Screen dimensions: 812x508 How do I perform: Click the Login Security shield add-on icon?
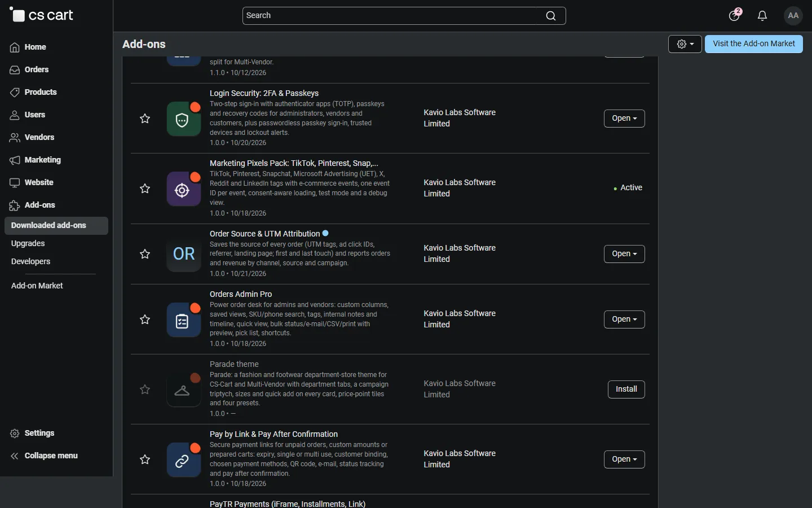[x=184, y=119]
